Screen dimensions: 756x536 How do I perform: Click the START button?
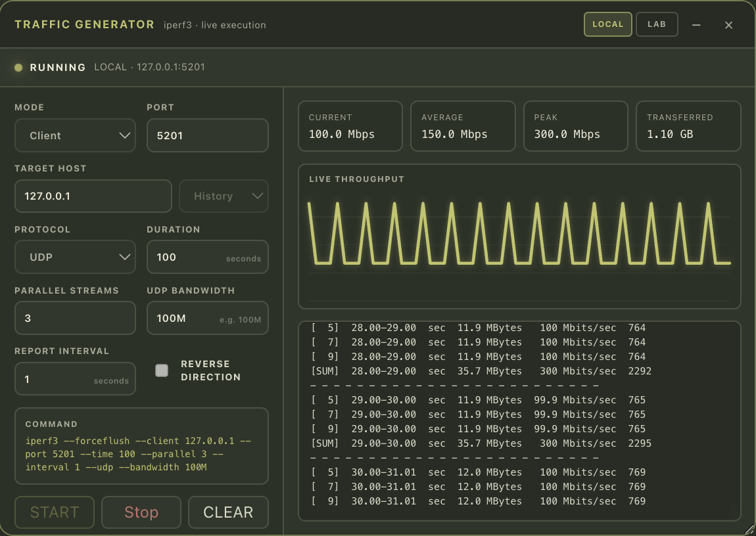click(55, 512)
